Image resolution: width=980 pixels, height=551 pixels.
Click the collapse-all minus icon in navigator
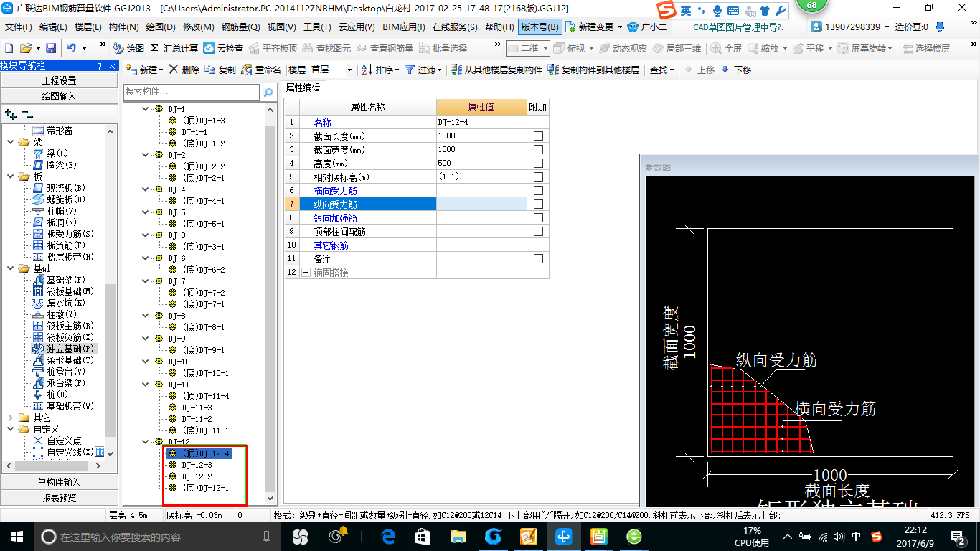[x=27, y=114]
